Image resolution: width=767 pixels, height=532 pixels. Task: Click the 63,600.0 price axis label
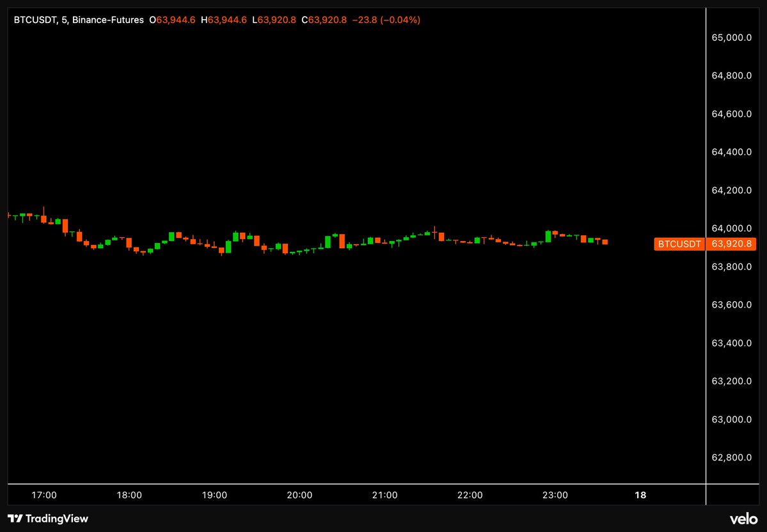coord(731,304)
